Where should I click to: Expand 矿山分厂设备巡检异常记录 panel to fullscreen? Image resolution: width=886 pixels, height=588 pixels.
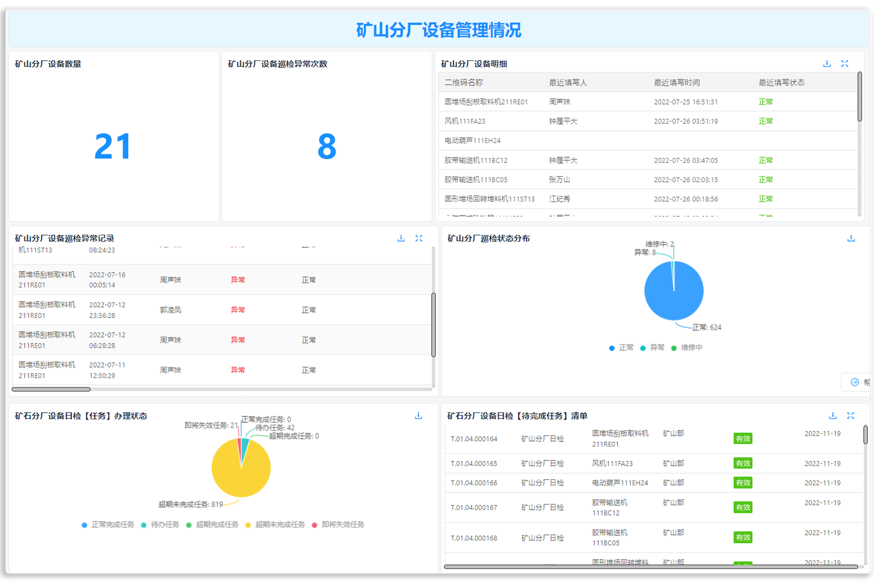pyautogui.click(x=419, y=238)
